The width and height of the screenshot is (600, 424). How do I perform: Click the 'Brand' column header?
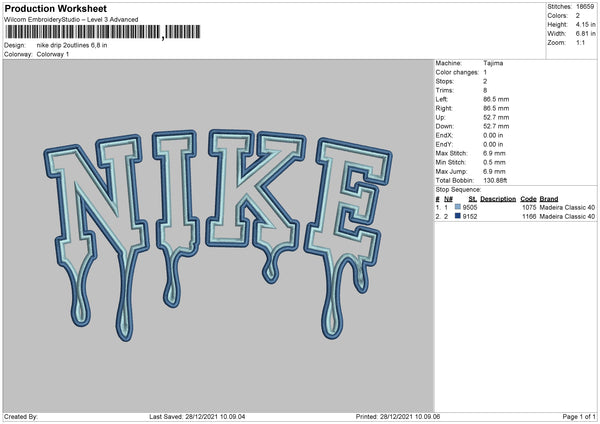[549, 199]
